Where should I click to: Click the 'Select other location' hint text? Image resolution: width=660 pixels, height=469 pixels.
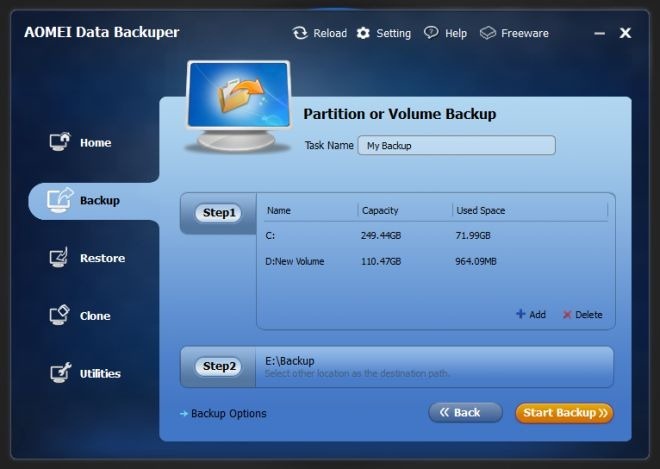(357, 373)
